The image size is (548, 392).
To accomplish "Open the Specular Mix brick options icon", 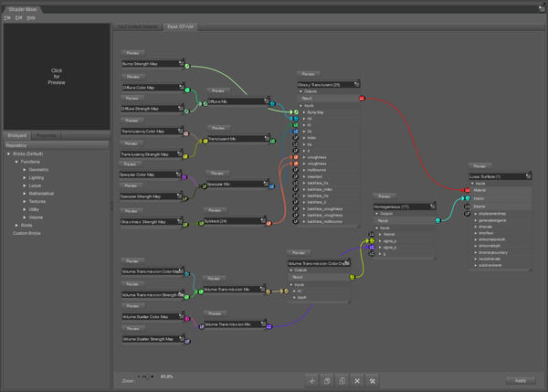I will pos(266,184).
